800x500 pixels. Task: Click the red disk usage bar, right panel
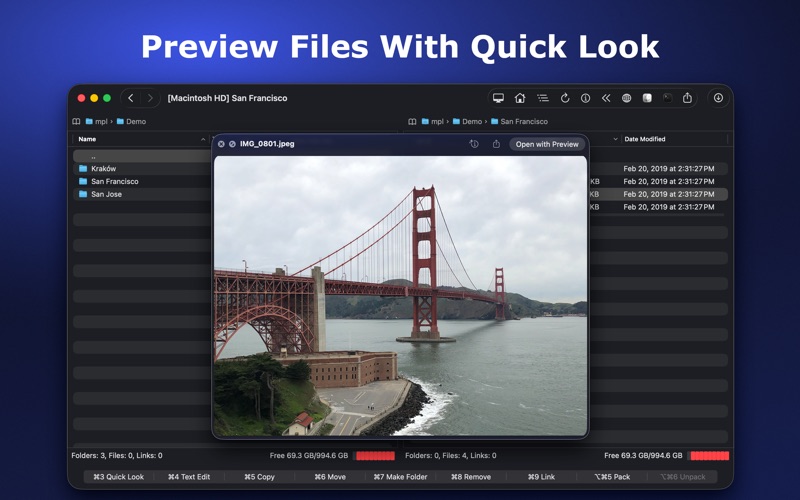pos(709,456)
